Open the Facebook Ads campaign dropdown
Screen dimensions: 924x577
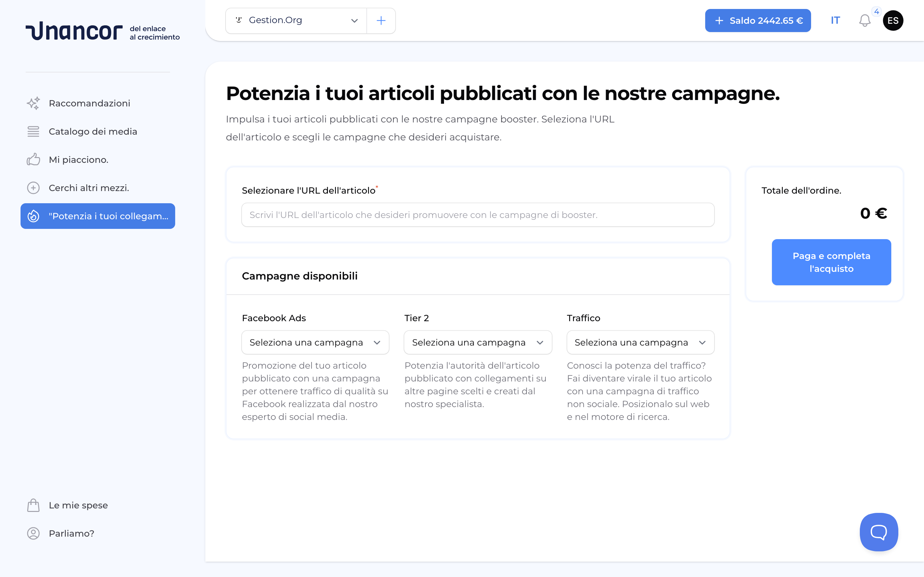tap(315, 342)
